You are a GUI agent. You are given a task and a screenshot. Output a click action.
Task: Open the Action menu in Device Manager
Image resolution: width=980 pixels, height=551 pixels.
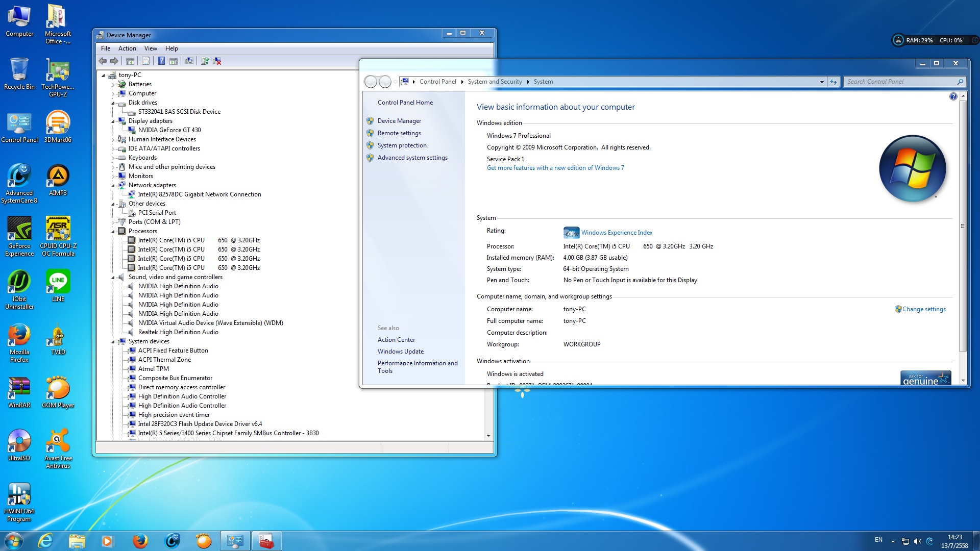tap(127, 48)
